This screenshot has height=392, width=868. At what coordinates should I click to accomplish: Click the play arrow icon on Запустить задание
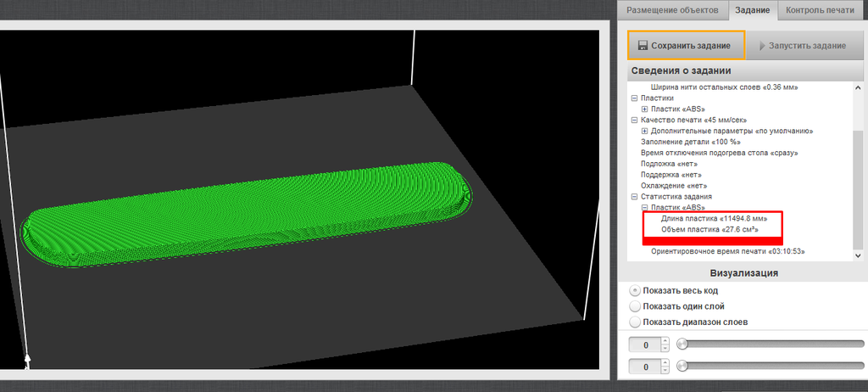762,45
